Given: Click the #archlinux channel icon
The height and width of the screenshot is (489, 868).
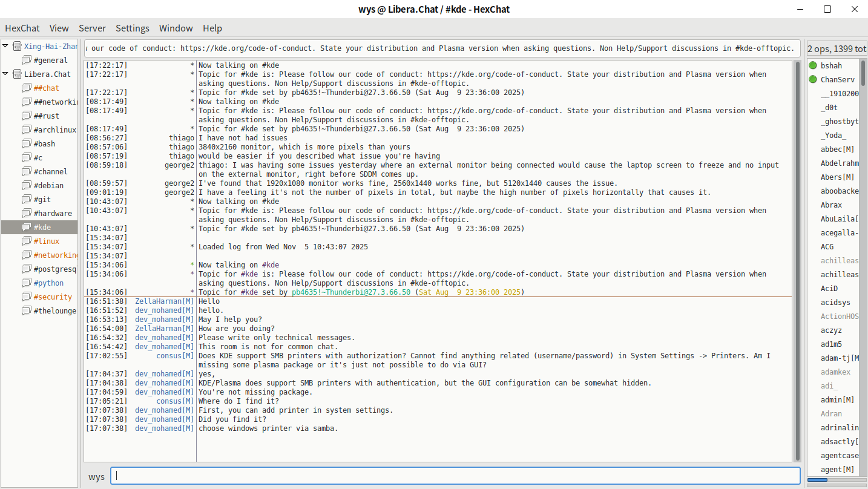Looking at the screenshot, I should tap(27, 130).
